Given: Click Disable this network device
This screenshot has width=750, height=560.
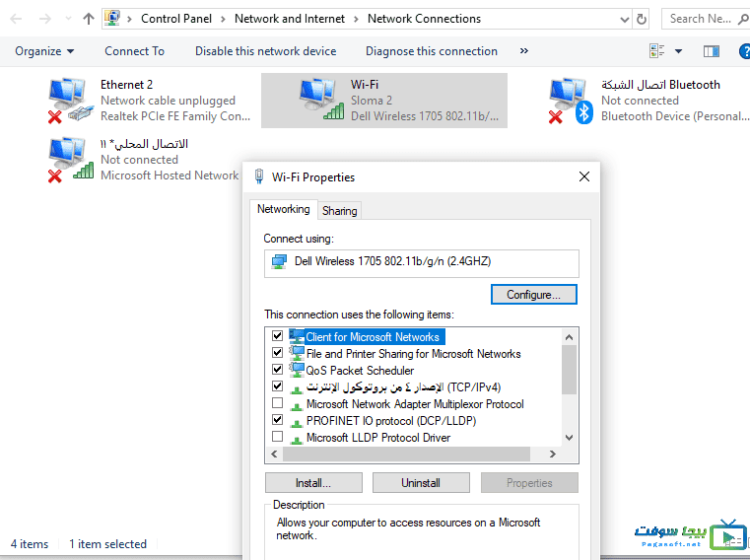Looking at the screenshot, I should (265, 51).
